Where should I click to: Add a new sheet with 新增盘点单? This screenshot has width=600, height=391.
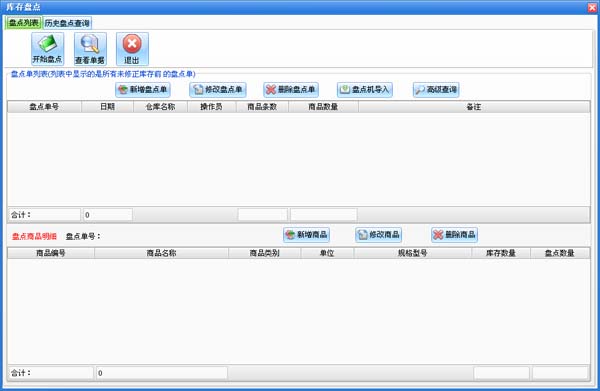[143, 90]
